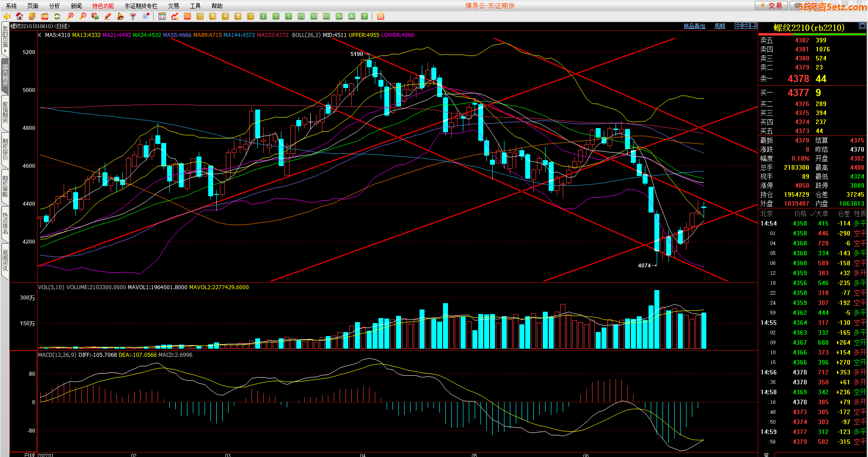Click the 4382 sell-five price
The width and height of the screenshot is (868, 457).
(802, 40)
